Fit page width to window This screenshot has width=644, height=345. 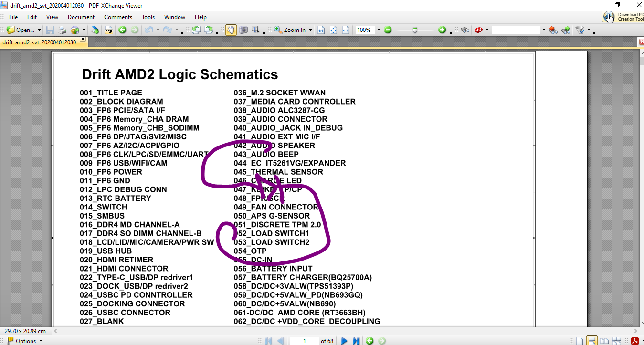coord(346,30)
